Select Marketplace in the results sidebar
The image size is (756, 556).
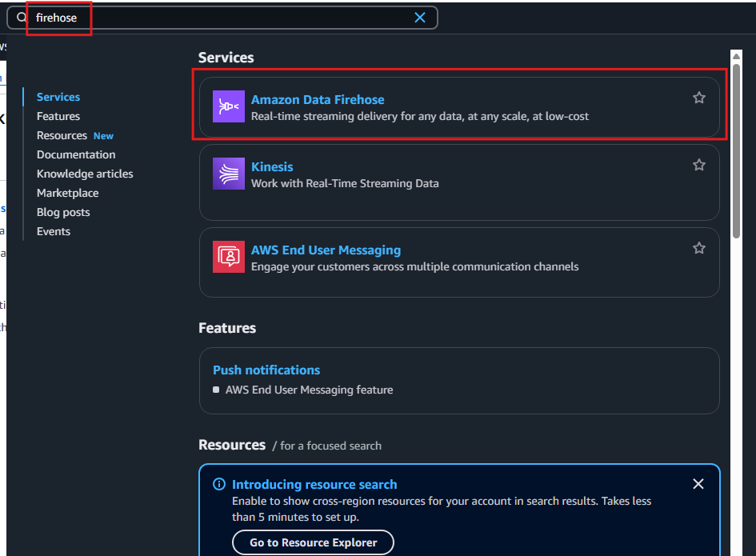click(x=67, y=193)
